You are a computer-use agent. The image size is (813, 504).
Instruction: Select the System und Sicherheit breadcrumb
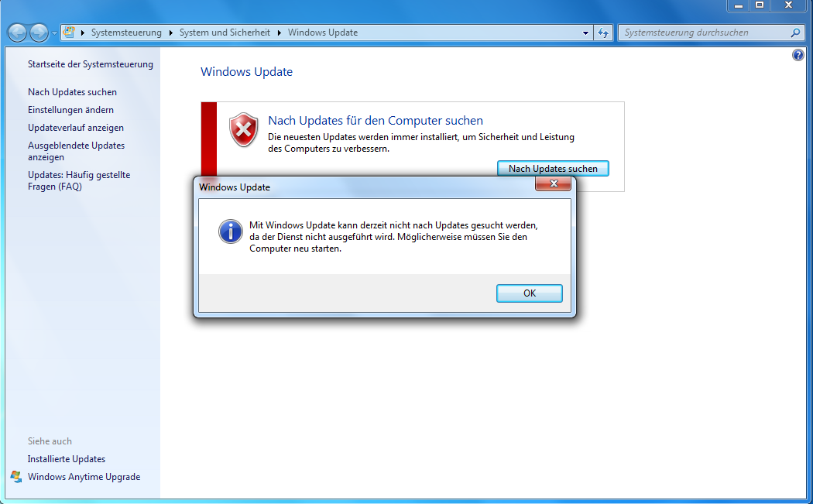pyautogui.click(x=225, y=33)
